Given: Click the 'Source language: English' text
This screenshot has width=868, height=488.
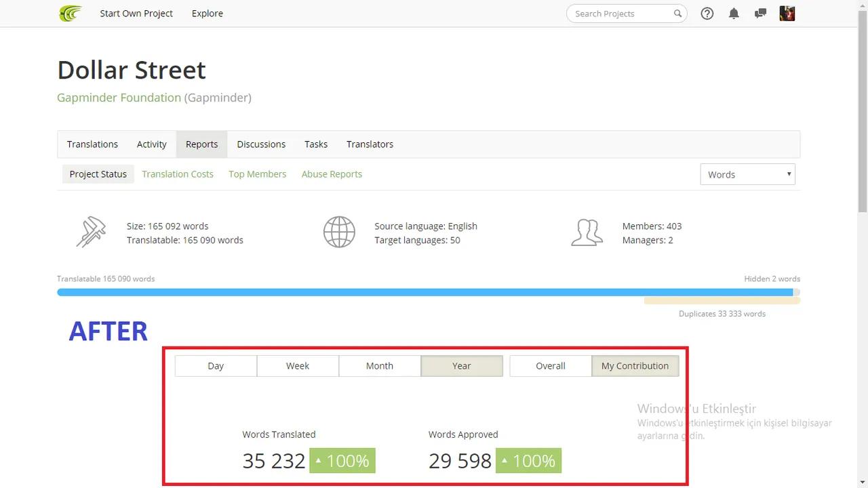Looking at the screenshot, I should [426, 226].
